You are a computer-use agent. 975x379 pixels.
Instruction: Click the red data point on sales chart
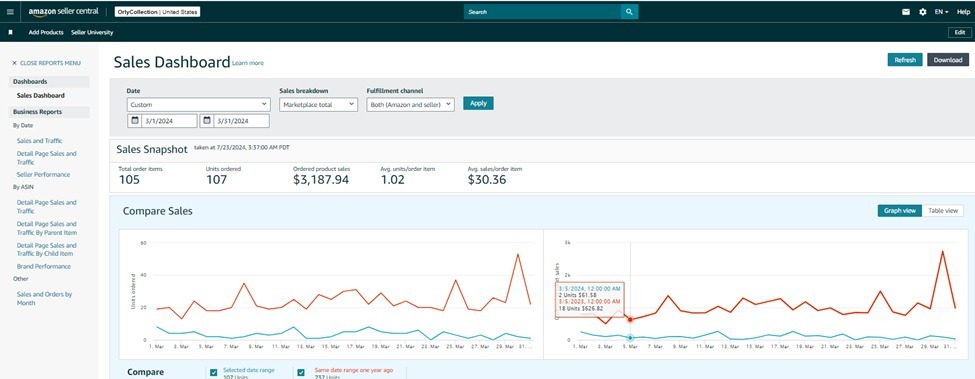(630, 319)
